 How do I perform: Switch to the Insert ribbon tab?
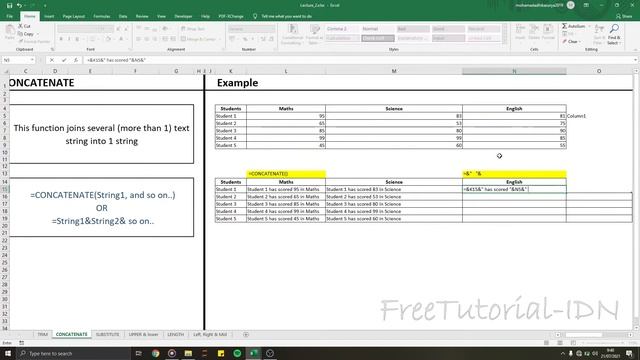pyautogui.click(x=49, y=16)
